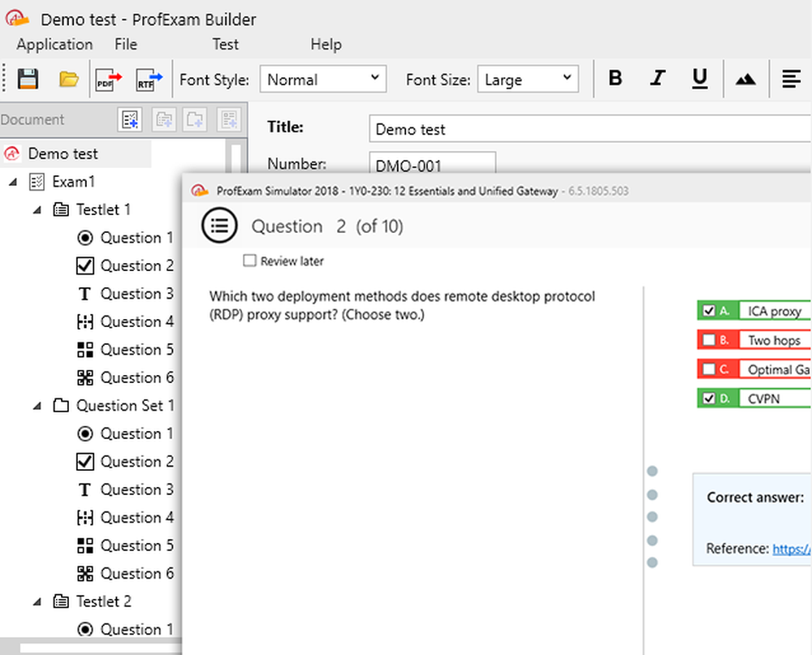The image size is (812, 655).
Task: Select Question 1 in Question Set 1
Action: [x=136, y=433]
